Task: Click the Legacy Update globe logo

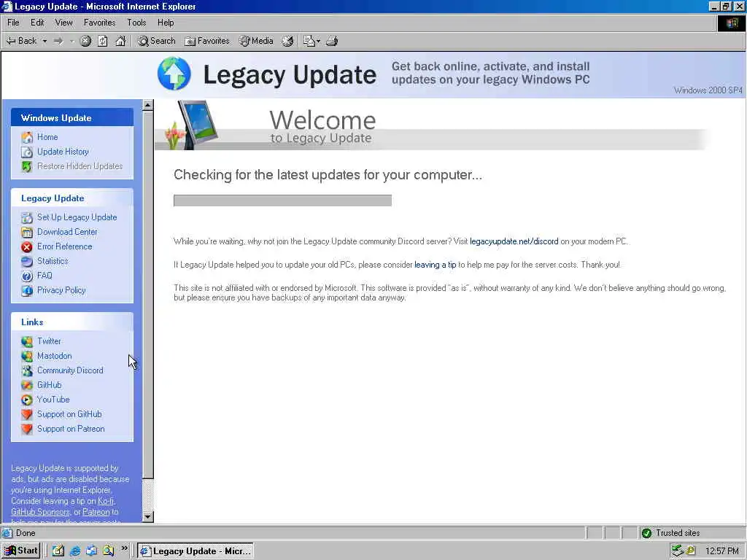Action: (174, 74)
